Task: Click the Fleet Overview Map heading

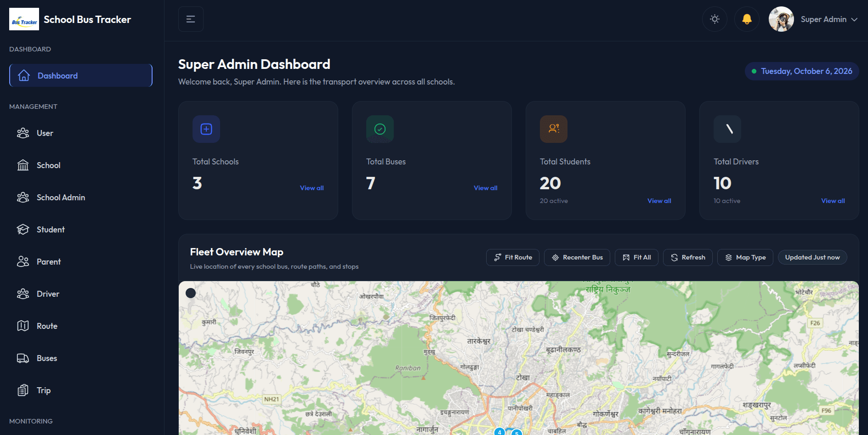Action: (237, 252)
